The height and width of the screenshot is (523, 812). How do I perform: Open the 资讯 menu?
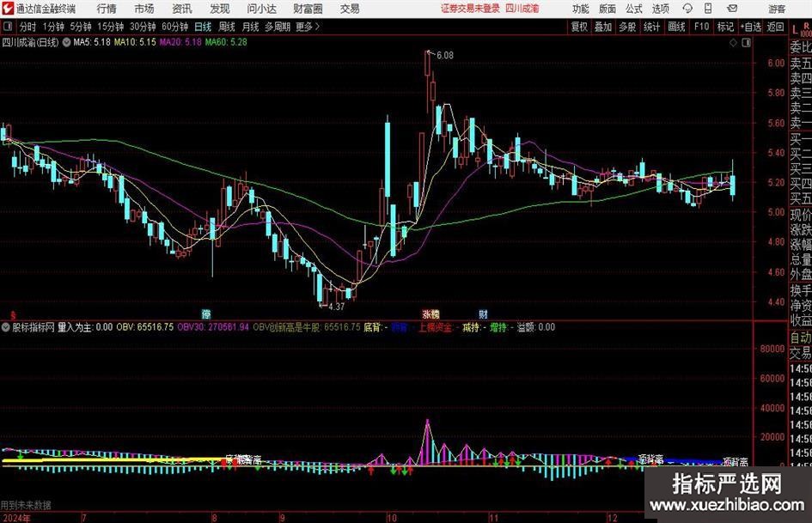pyautogui.click(x=182, y=9)
